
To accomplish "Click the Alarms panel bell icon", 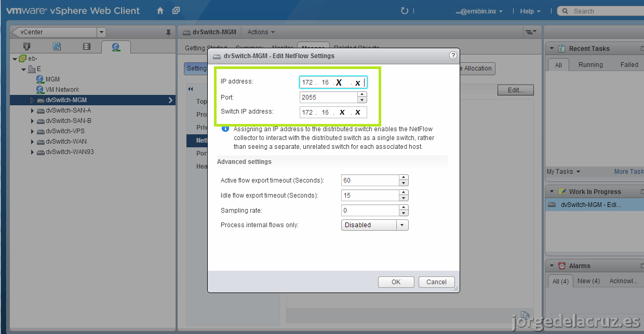I will pyautogui.click(x=561, y=266).
